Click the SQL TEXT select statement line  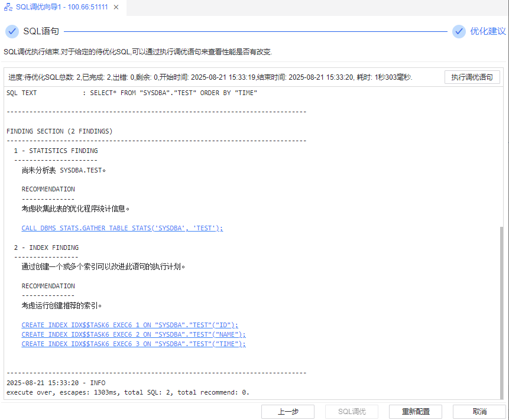132,93
